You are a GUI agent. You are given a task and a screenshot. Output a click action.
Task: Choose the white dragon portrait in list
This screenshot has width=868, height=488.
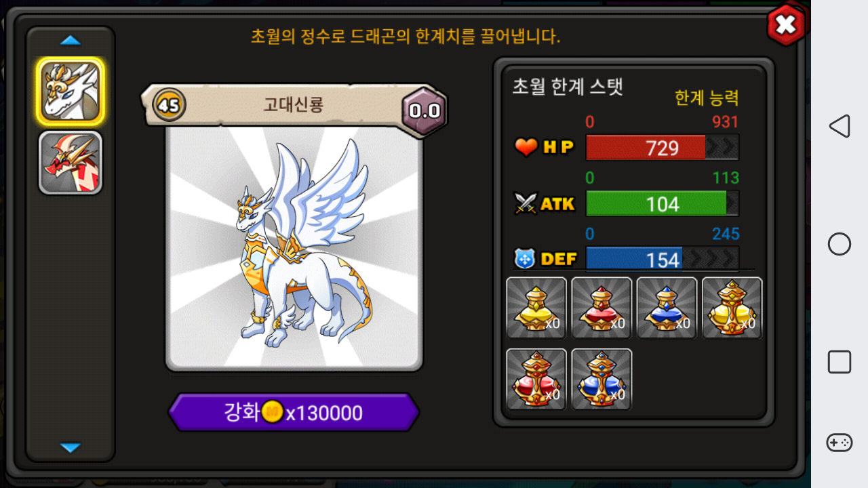coord(71,91)
